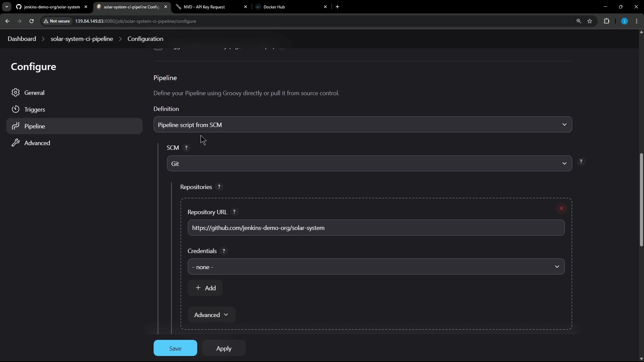Image resolution: width=644 pixels, height=362 pixels.
Task: Focus the Repository URL input field
Action: click(x=376, y=228)
